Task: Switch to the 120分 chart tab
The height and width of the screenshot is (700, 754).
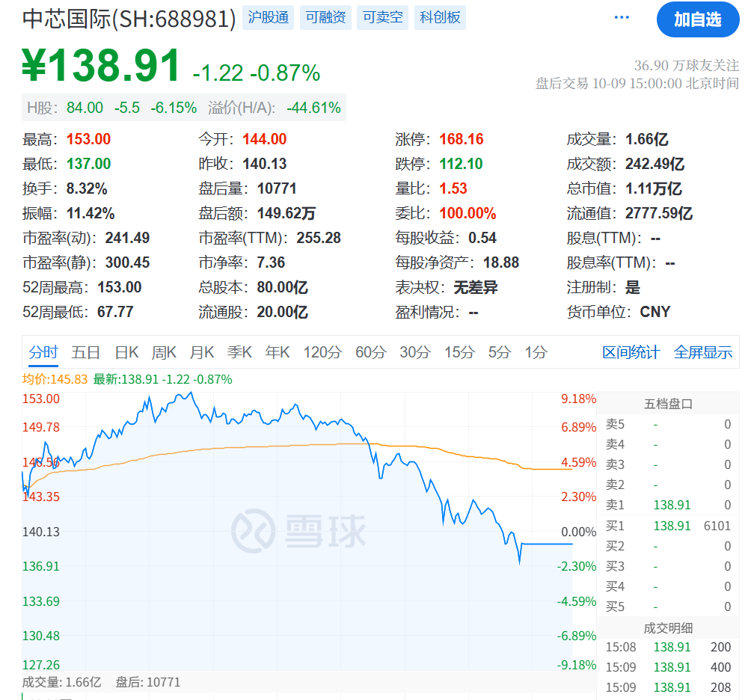Action: click(322, 352)
